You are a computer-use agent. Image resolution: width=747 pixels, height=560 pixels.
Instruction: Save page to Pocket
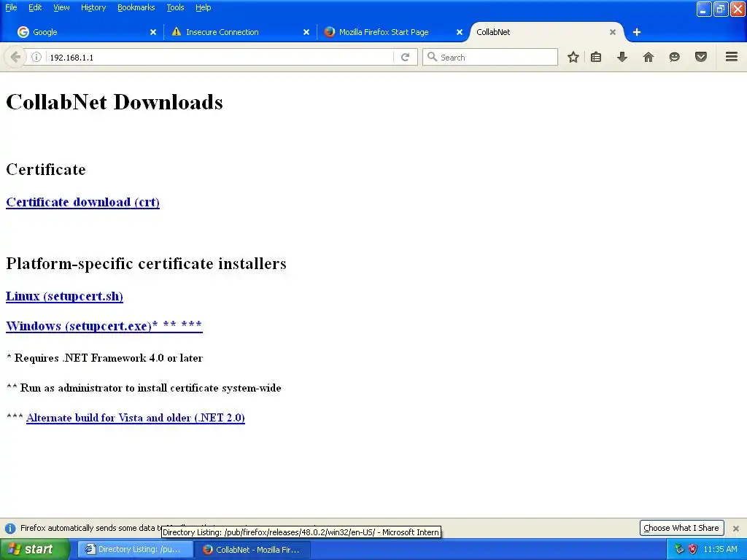point(701,57)
